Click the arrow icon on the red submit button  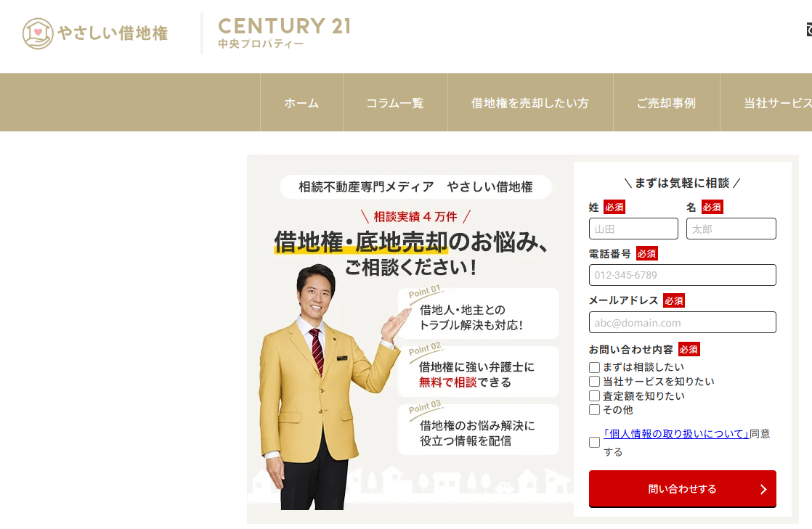tap(763, 489)
